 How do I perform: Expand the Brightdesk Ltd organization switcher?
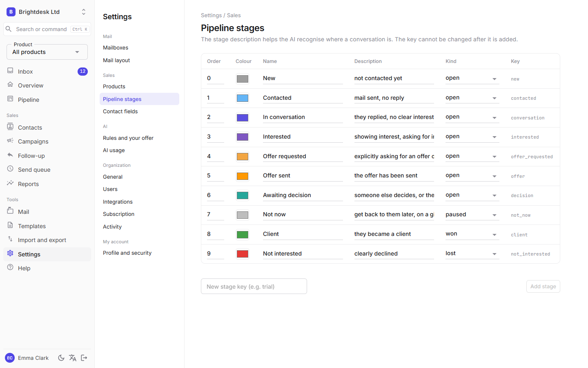84,12
